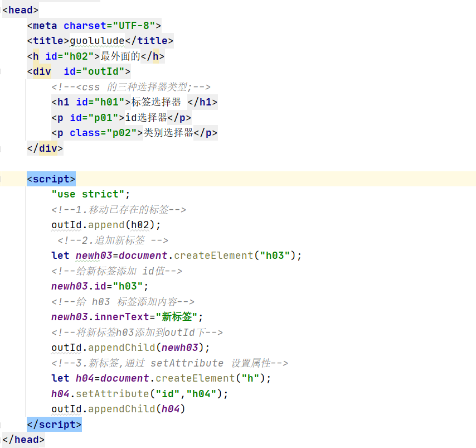Click the opening div tag with id="outId"
This screenshot has height=448, width=476.
pyautogui.click(x=79, y=71)
